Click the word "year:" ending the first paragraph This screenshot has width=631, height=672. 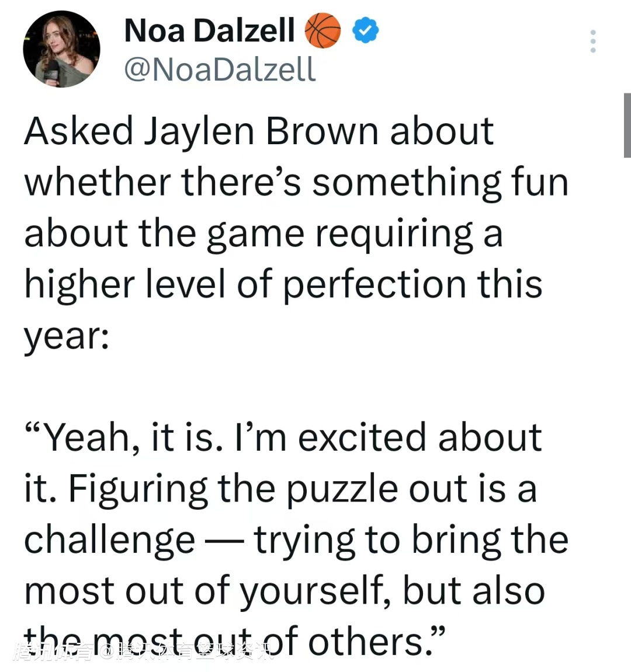click(x=66, y=336)
